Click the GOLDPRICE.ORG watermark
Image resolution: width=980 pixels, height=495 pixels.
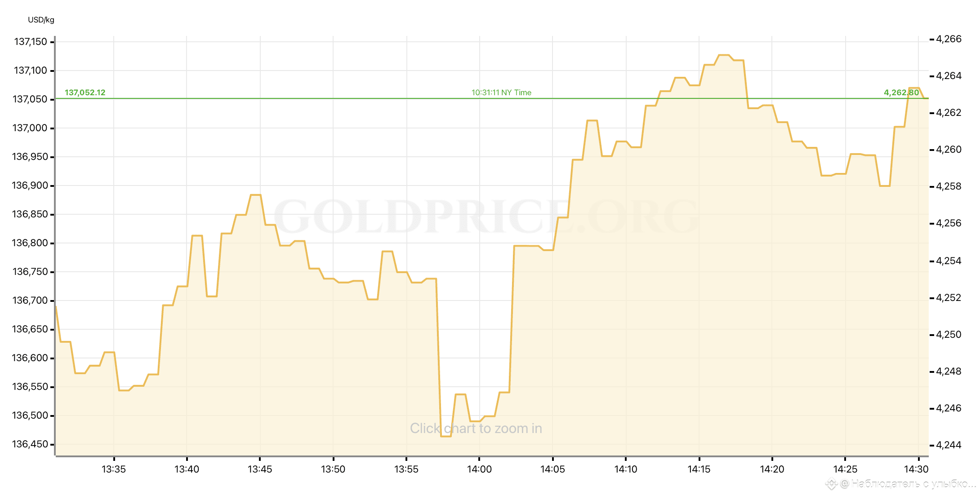click(x=486, y=217)
